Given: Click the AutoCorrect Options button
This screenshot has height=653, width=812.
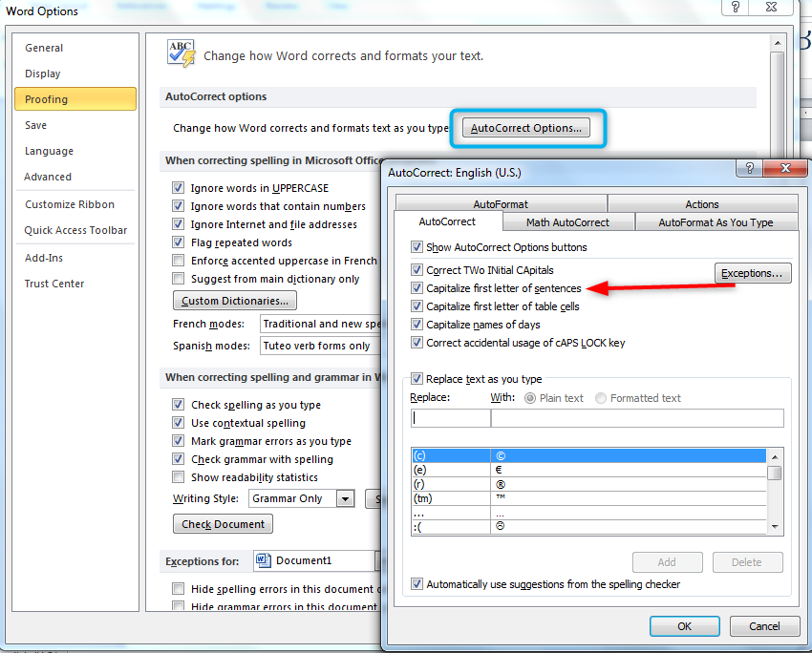Looking at the screenshot, I should (525, 128).
